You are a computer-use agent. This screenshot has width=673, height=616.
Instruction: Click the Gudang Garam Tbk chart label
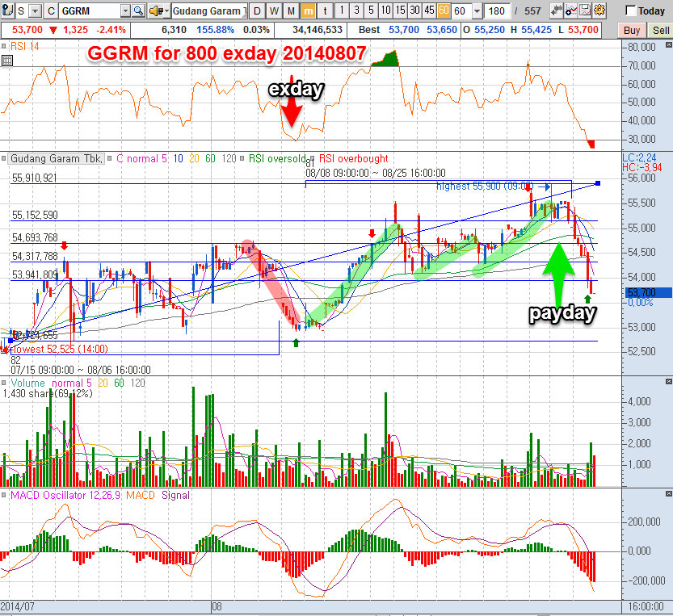[x=57, y=159]
